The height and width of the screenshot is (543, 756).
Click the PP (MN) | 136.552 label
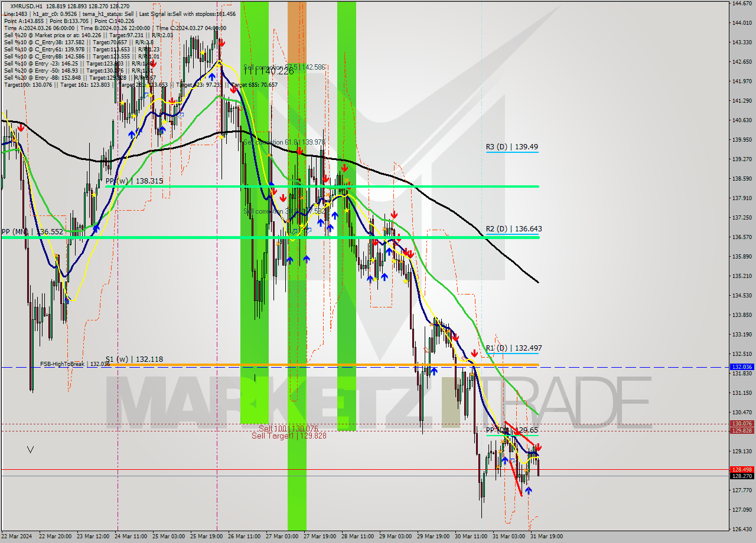click(x=32, y=232)
